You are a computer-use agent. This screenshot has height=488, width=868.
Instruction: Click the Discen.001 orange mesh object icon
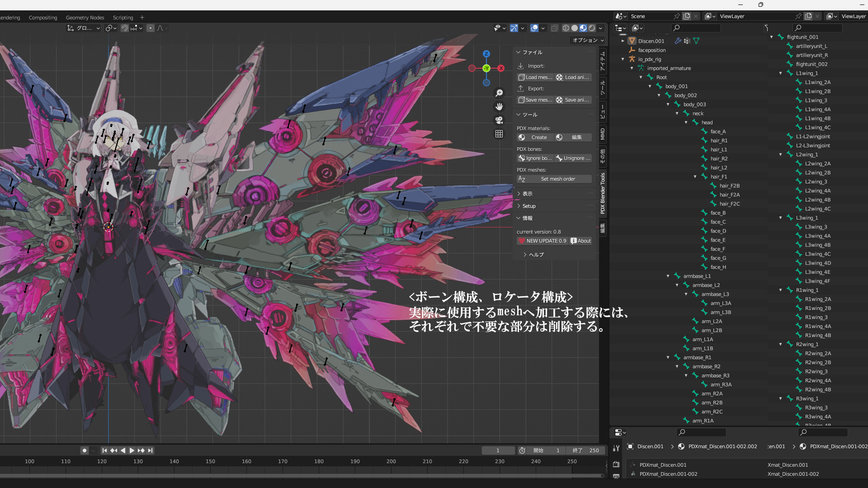[632, 41]
